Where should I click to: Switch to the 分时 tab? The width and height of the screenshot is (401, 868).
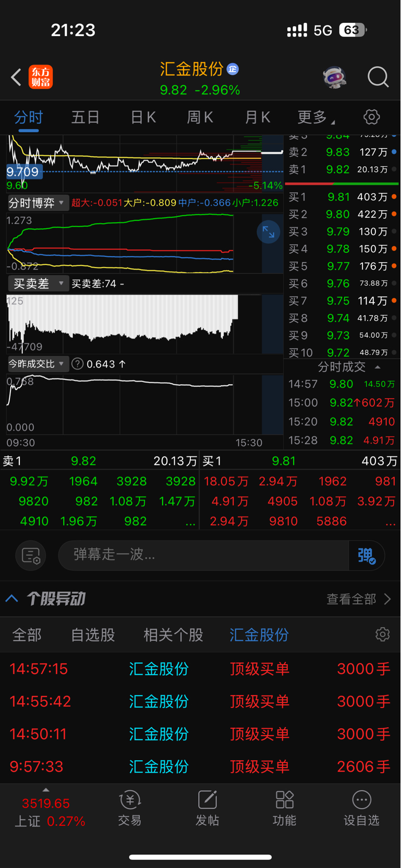tap(29, 117)
